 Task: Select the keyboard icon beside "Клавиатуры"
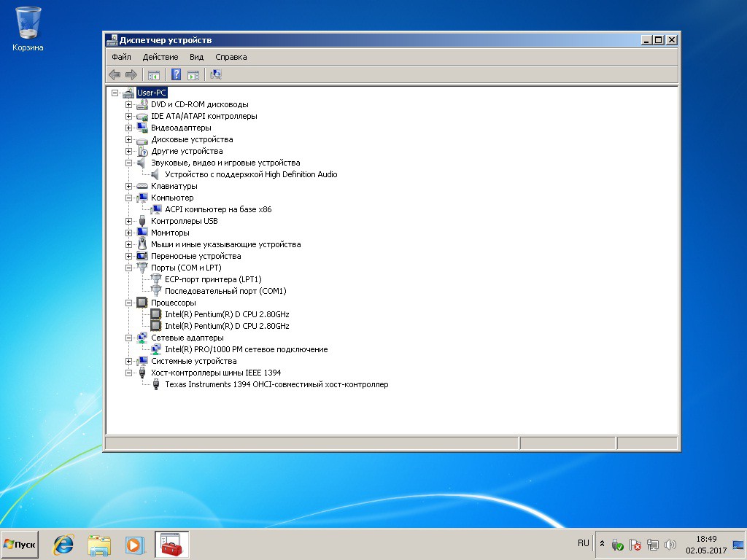pyautogui.click(x=142, y=186)
